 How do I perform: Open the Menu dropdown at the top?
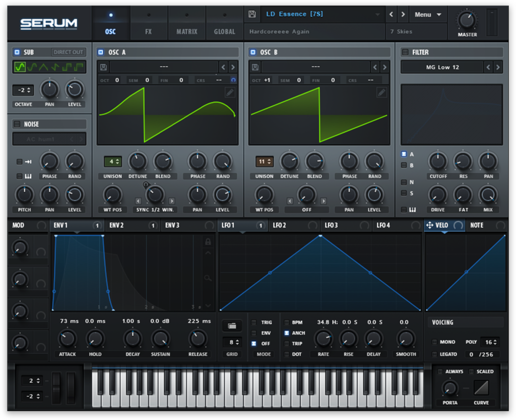(x=428, y=14)
